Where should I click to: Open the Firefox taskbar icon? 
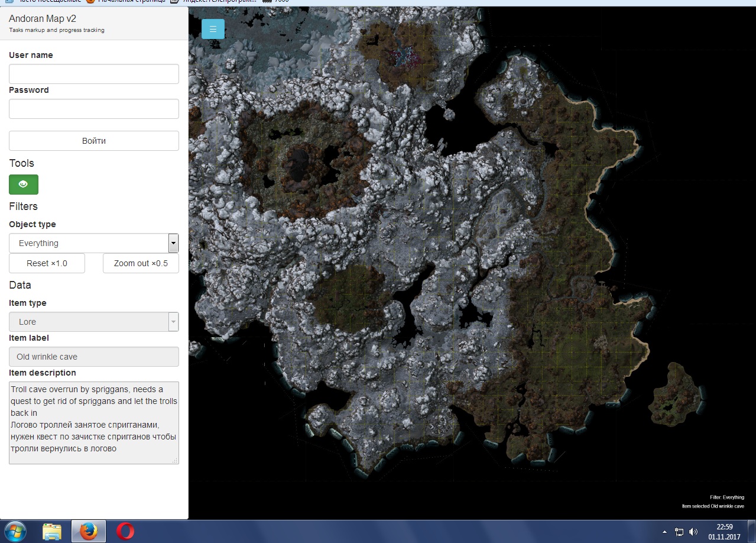tap(89, 531)
